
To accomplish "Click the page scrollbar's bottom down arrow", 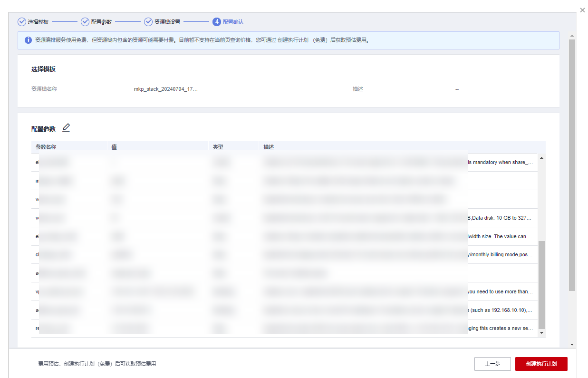I will pos(572,344).
